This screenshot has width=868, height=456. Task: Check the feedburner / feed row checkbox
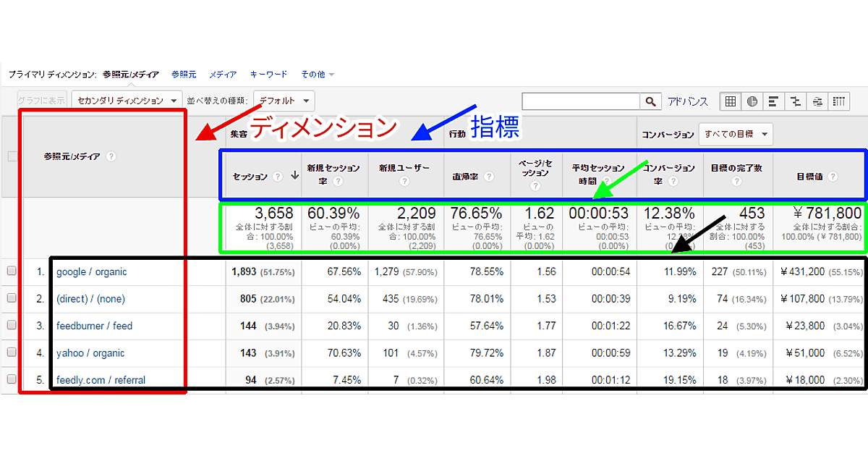12,326
